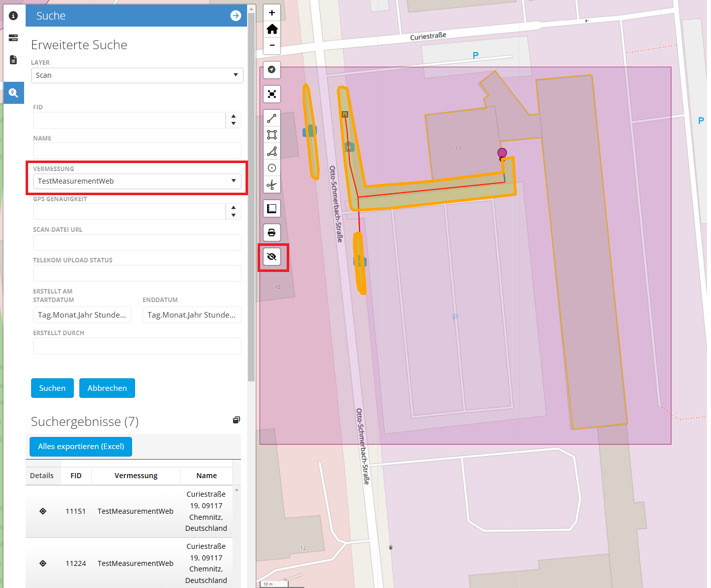Open the Layer dropdown showing Scan
711x588 pixels.
click(137, 75)
